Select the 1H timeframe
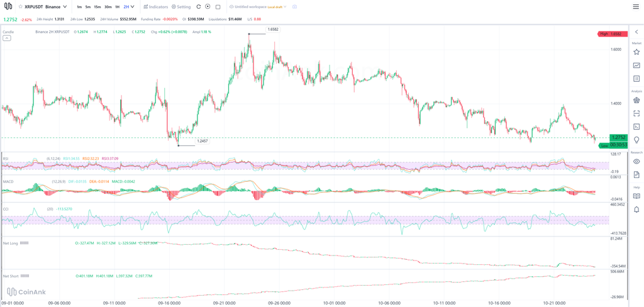Screen dimensions: 644x307 click(x=118, y=6)
